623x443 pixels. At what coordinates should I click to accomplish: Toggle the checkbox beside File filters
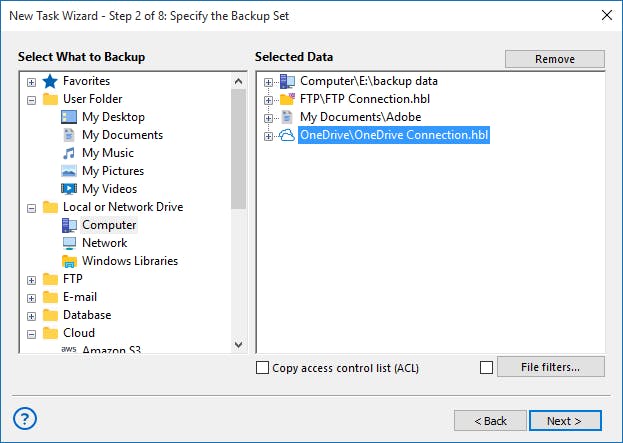tap(487, 368)
